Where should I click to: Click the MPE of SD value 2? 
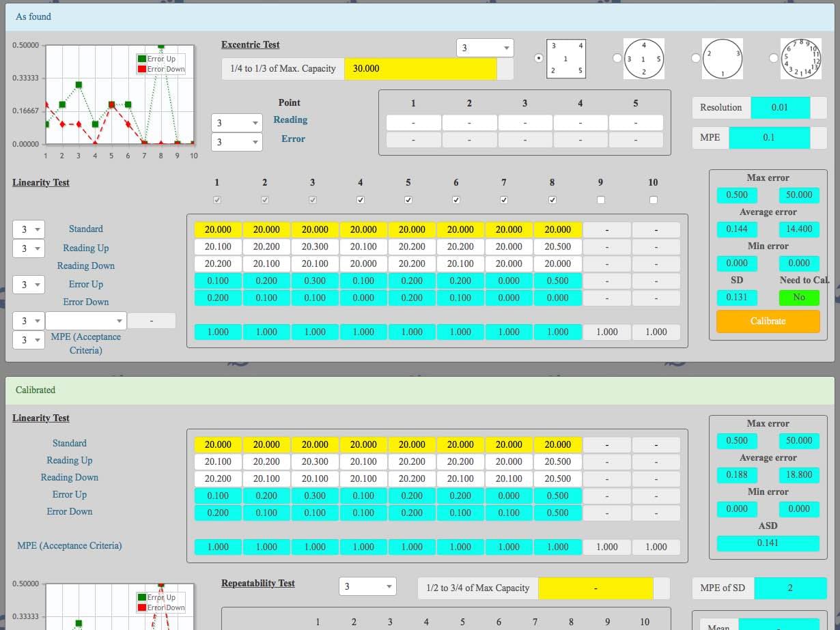point(790,588)
